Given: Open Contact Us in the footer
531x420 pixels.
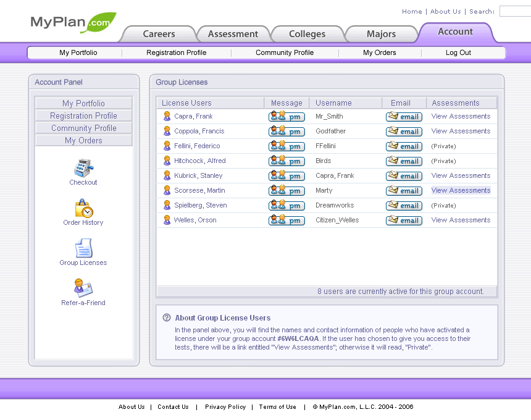Looking at the screenshot, I should (173, 407).
